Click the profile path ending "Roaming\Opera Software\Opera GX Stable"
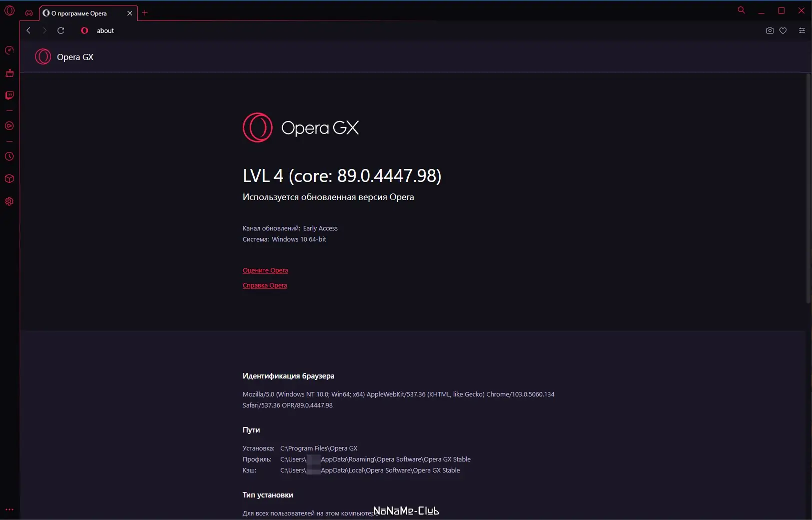 [375, 459]
